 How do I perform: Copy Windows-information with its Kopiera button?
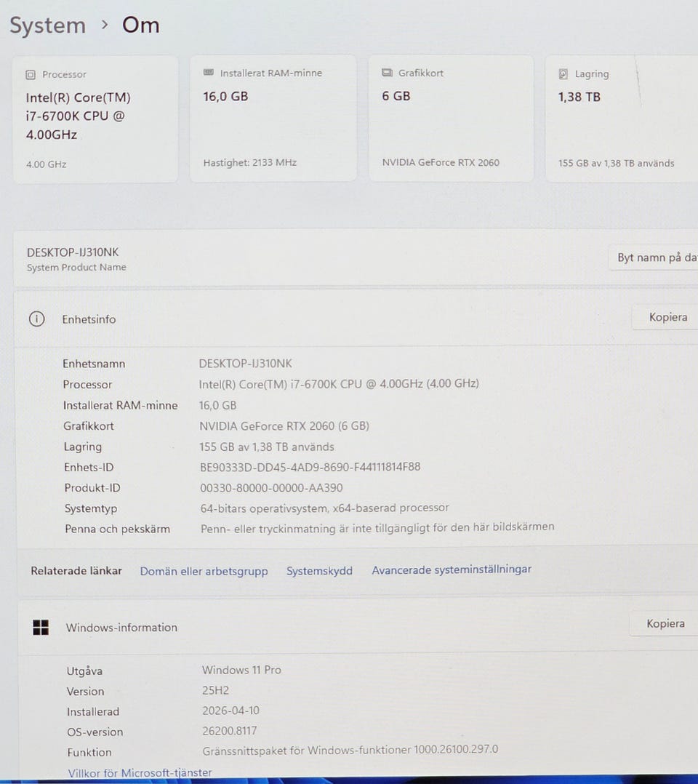pos(664,623)
